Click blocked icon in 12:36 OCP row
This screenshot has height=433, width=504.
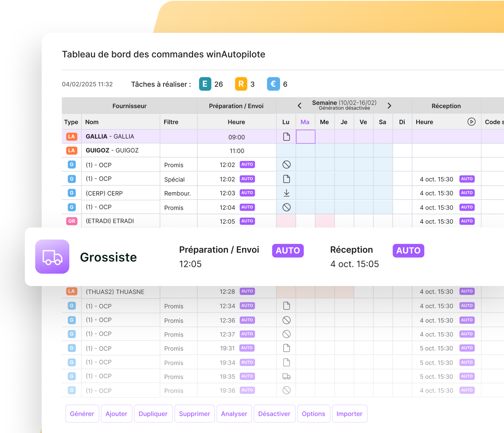click(x=286, y=320)
